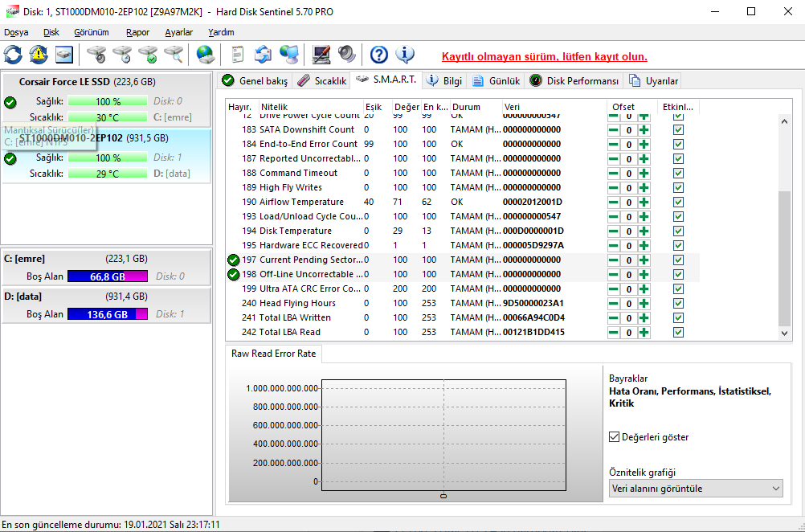Click the plus offset button for Command Timeout

pyautogui.click(x=644, y=173)
